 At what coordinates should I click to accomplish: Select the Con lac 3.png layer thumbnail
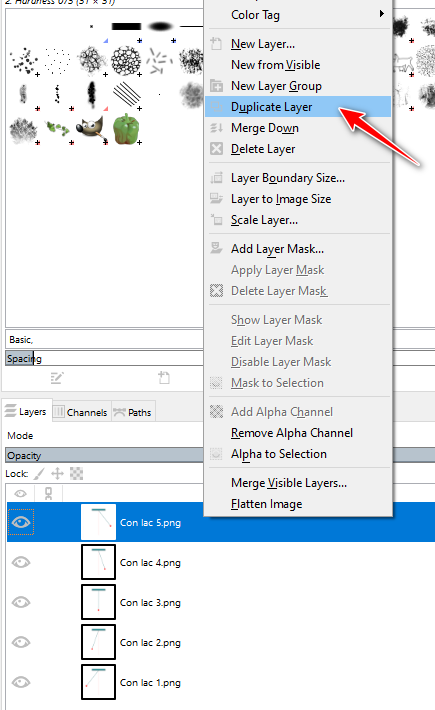98,602
